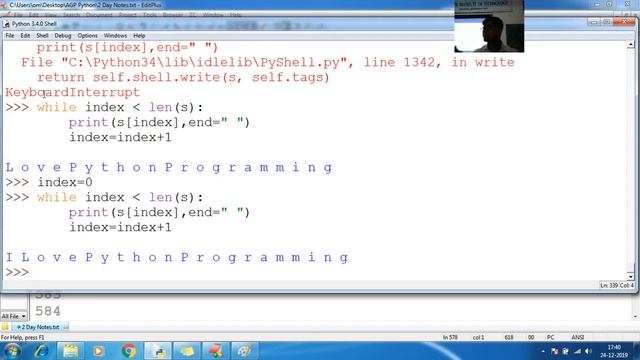Click the 'ANSI' encoding status entry

(578, 338)
